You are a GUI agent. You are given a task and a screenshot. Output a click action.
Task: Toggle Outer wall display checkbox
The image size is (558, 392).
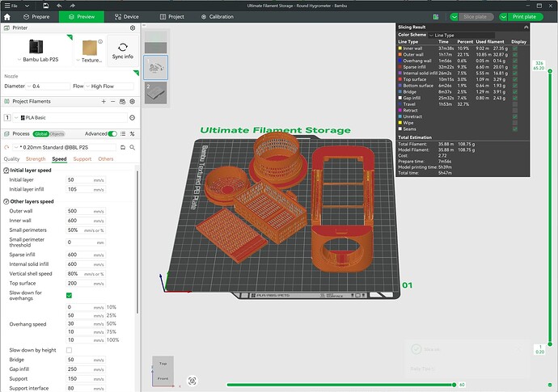tap(515, 54)
